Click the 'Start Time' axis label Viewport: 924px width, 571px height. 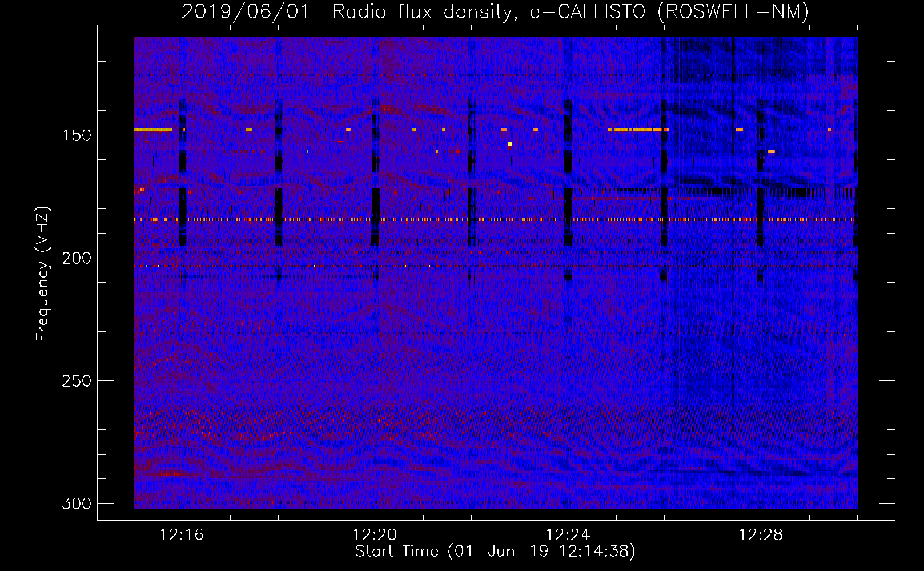pyautogui.click(x=495, y=552)
